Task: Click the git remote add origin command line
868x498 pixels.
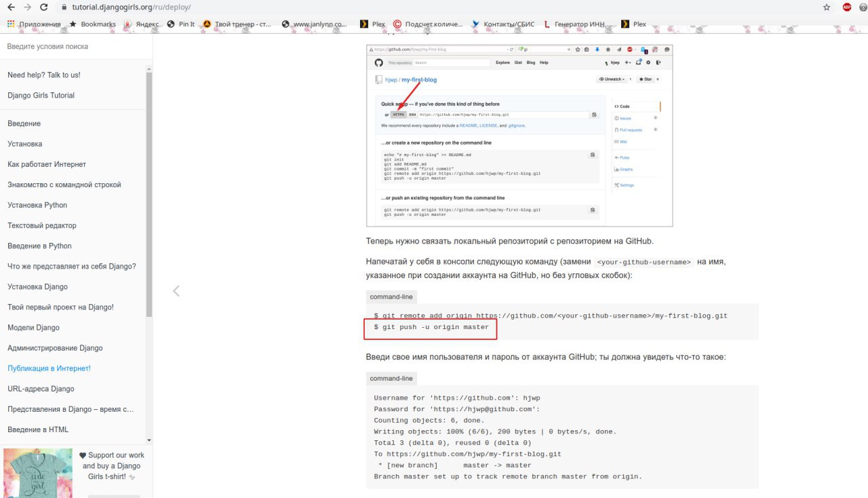Action: (551, 315)
